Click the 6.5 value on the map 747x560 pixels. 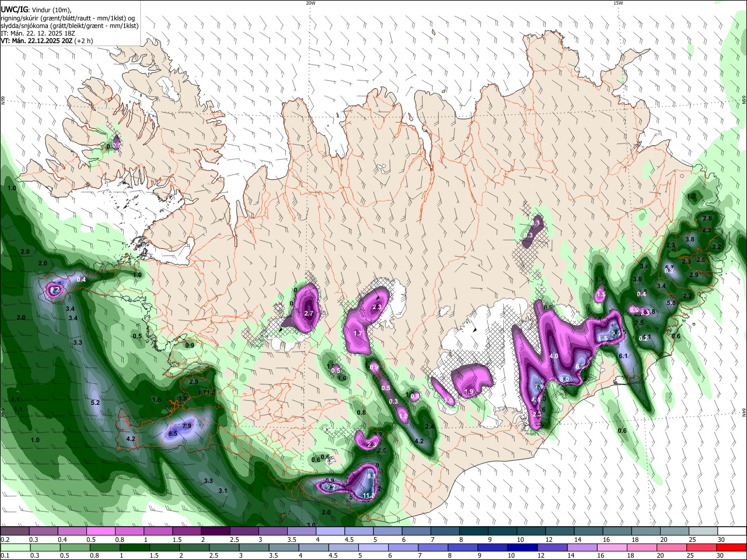(x=603, y=339)
